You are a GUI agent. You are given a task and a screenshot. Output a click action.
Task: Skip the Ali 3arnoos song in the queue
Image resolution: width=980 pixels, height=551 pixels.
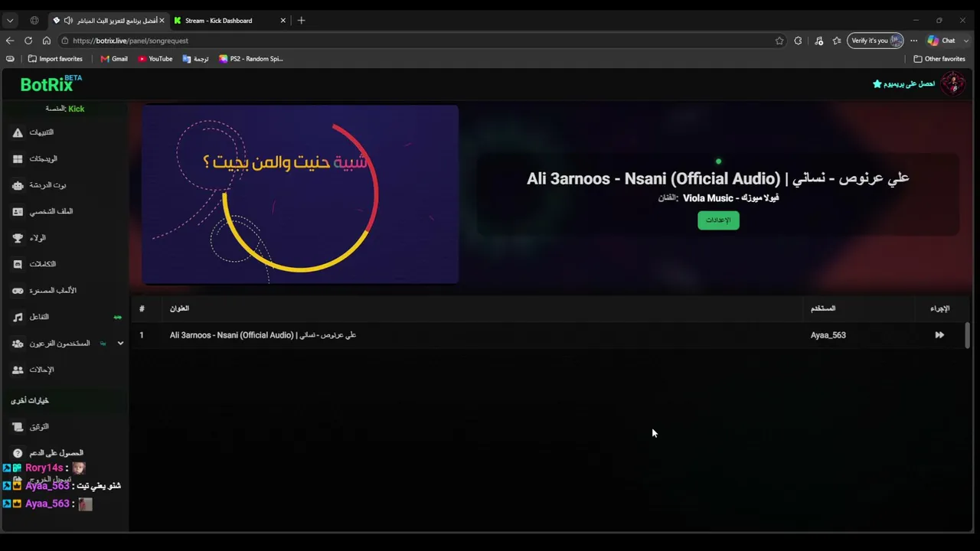[939, 335]
